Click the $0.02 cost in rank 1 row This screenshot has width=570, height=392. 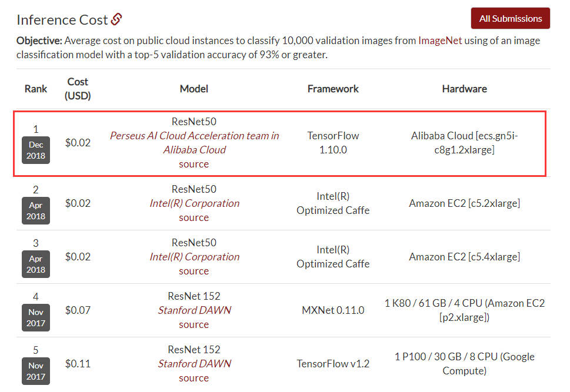point(78,143)
